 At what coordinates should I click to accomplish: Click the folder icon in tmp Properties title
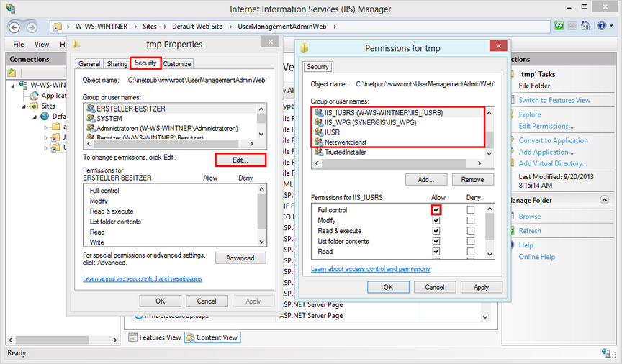[76, 44]
